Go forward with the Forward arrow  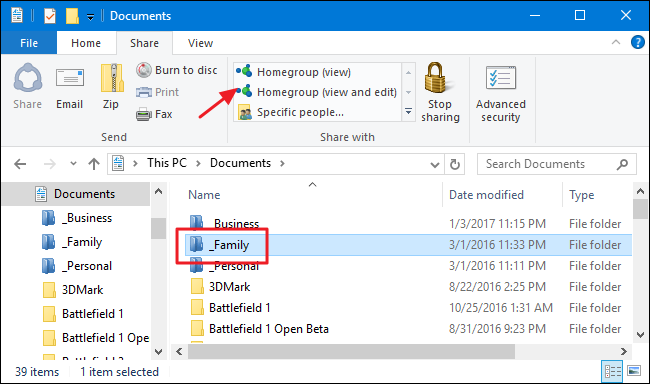pyautogui.click(x=50, y=164)
